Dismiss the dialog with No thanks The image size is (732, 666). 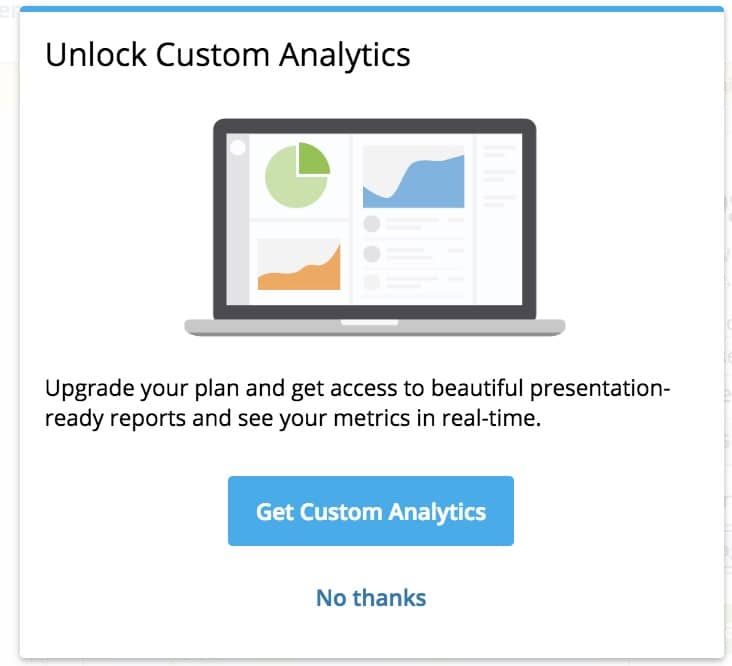(x=371, y=598)
